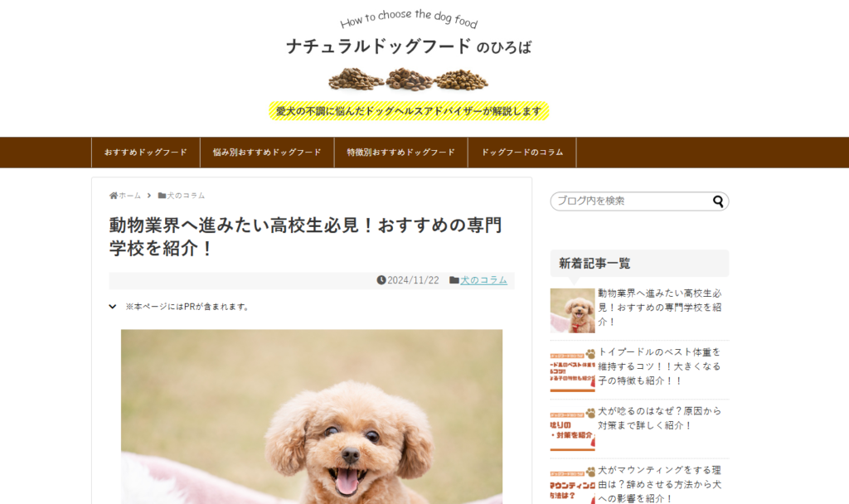
Task: Click the dog food kibble logo image
Action: click(x=408, y=80)
